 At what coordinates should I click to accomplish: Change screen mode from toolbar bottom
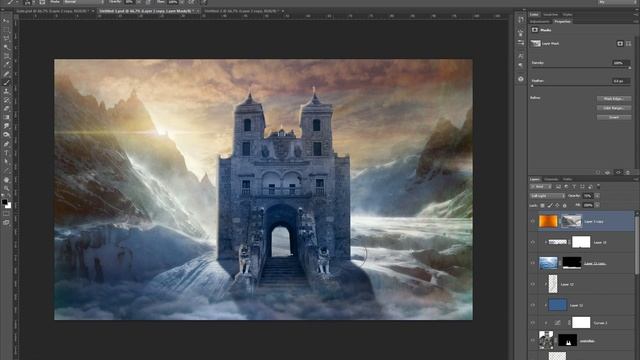6,223
